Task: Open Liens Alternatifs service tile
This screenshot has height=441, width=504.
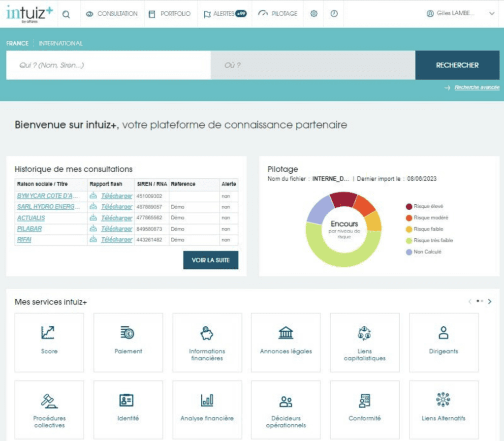Action: coord(443,410)
